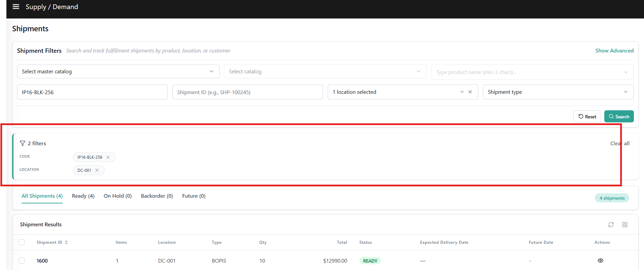Click the filter funnel icon next to 2 filters
Viewport: 644px width, 270px height.
point(23,143)
